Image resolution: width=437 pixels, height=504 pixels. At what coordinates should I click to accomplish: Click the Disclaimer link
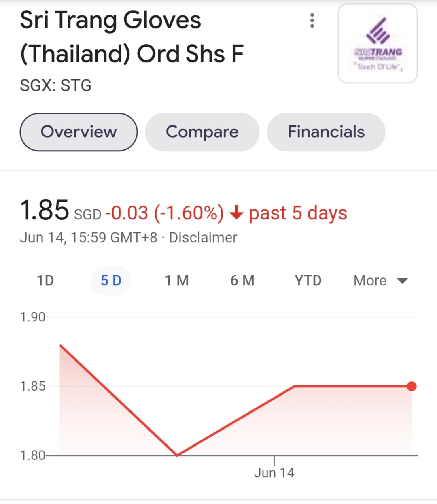tap(203, 238)
